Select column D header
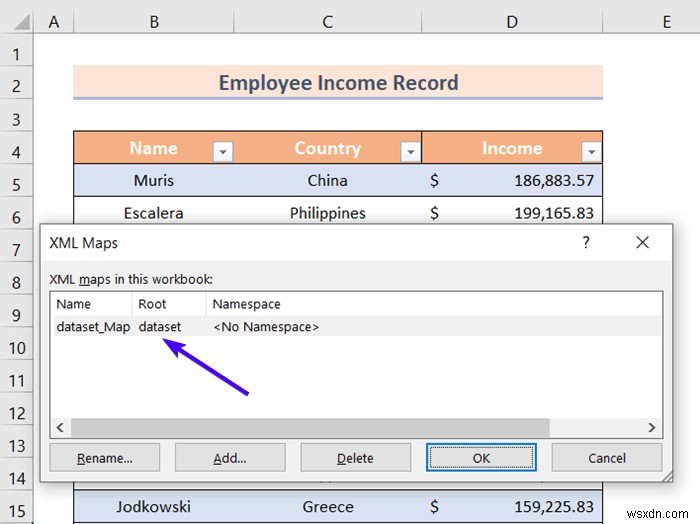 click(x=512, y=21)
